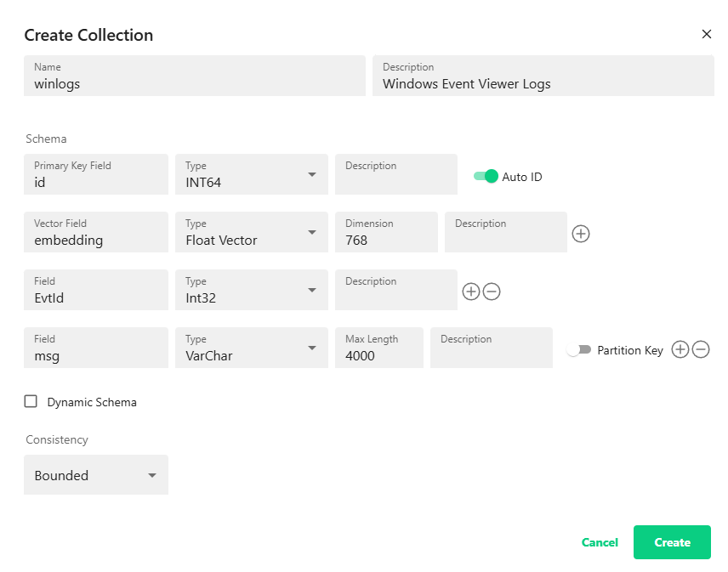This screenshot has width=728, height=572.
Task: Click the msg Description input
Action: [492, 348]
